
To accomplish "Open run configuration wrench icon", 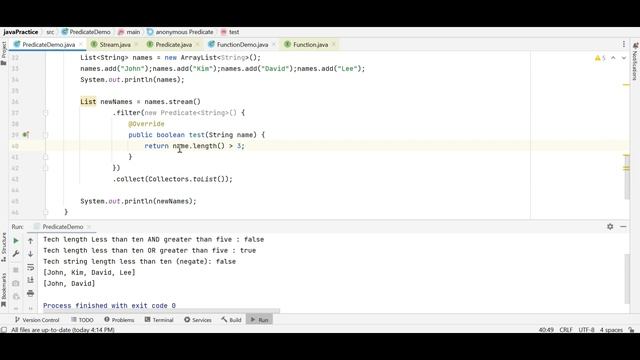I will click(16, 254).
